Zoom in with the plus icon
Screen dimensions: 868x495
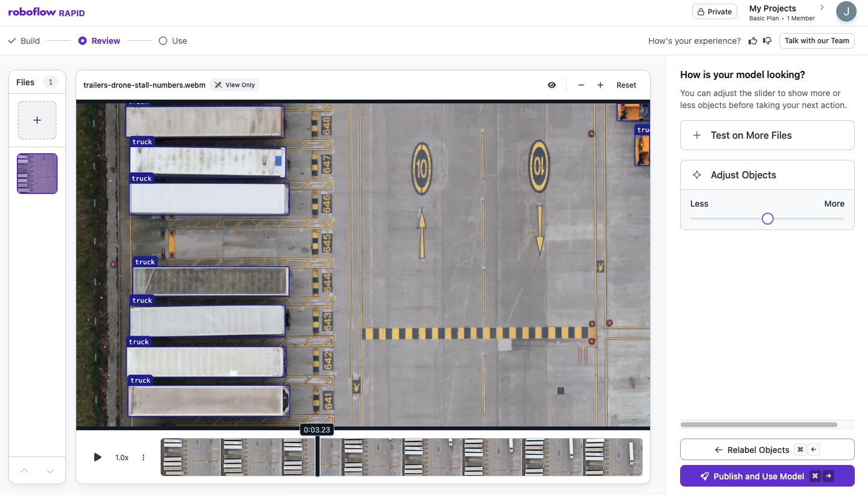[x=600, y=85]
